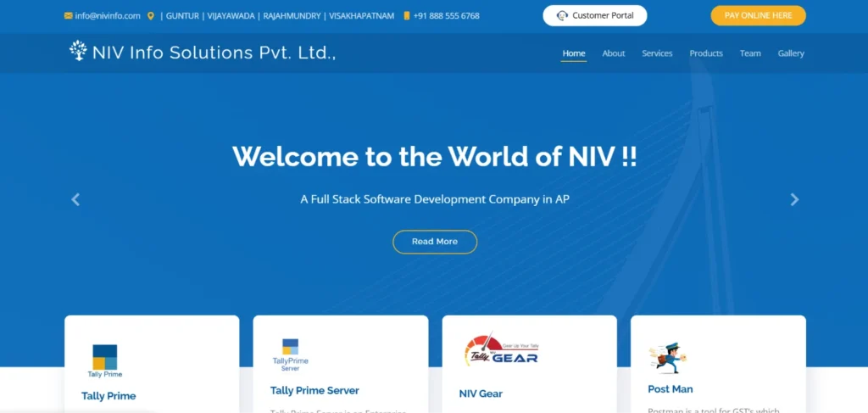Open the Tally Prime Server heading
Viewport: 868px width, 413px height.
(314, 390)
